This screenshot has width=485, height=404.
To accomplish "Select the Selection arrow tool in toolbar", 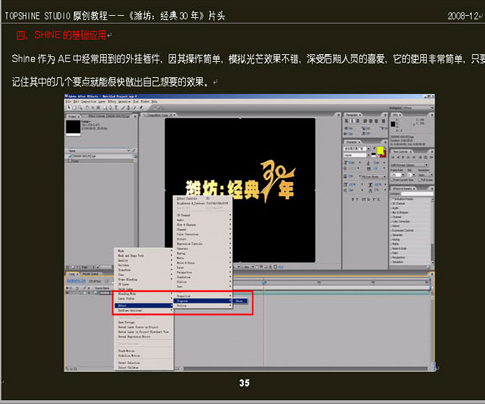I will click(x=69, y=108).
